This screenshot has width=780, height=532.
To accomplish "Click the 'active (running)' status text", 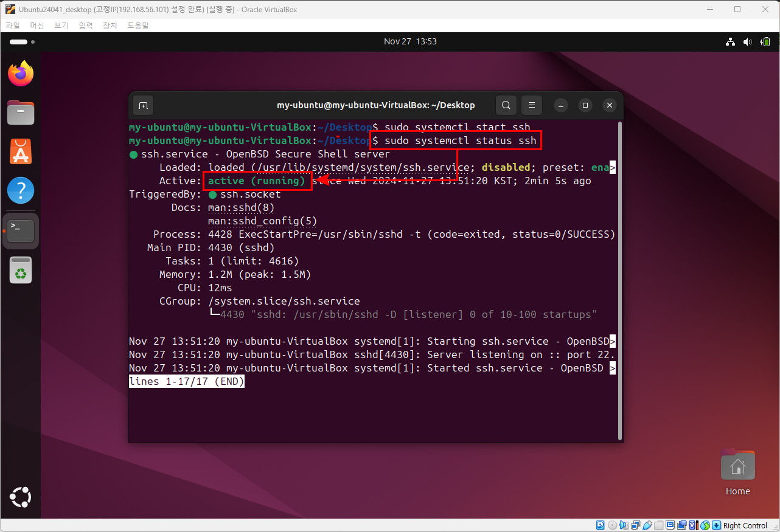I will 257,181.
